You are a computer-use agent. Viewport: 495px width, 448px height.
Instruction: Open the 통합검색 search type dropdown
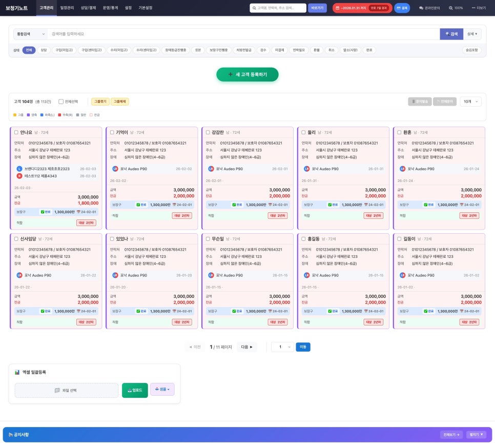(x=30, y=34)
